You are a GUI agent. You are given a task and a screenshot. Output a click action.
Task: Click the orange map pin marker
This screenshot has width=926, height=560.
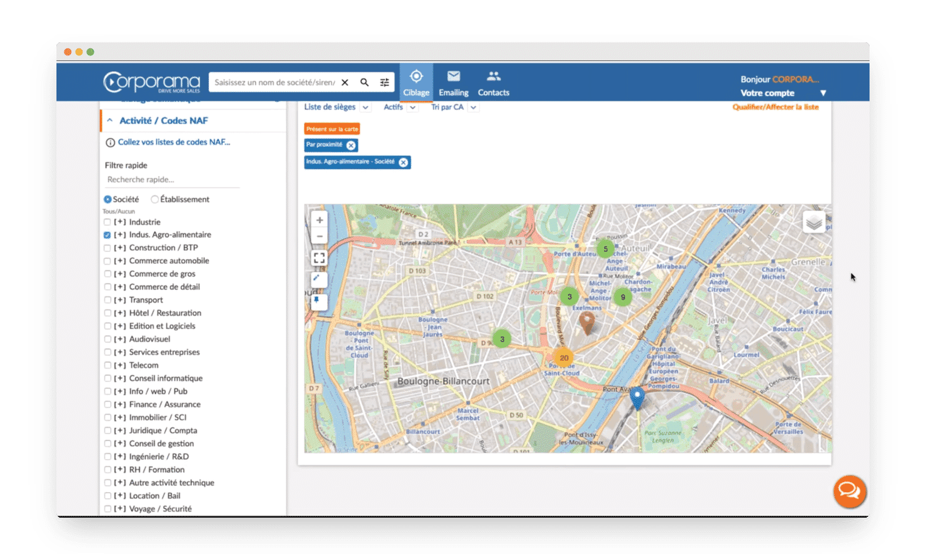pyautogui.click(x=587, y=323)
